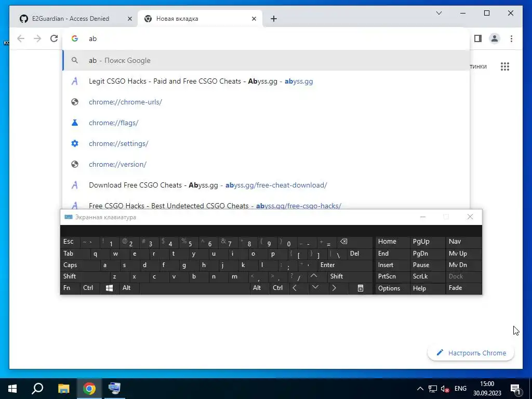Open the notification center icon
The image size is (532, 399).
tap(516, 389)
